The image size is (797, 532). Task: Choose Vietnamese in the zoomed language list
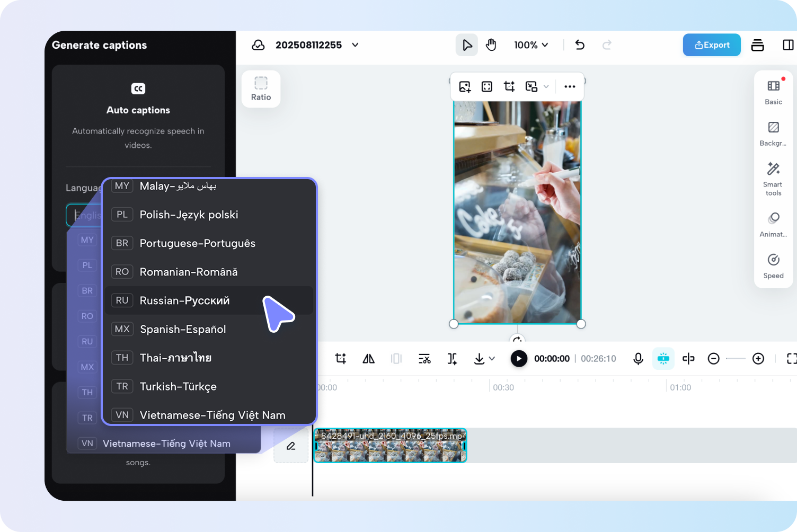(x=209, y=414)
